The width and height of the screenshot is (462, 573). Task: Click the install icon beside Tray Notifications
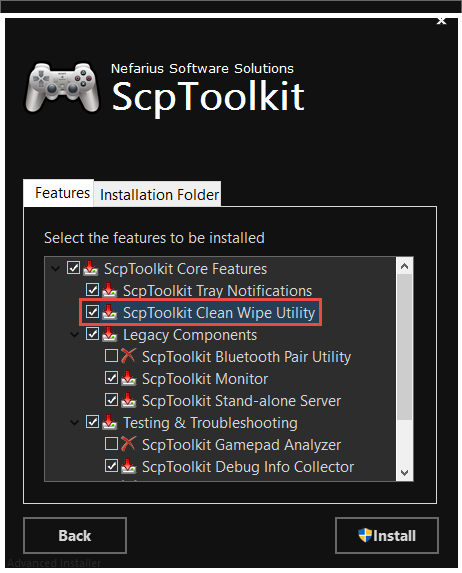tap(110, 290)
